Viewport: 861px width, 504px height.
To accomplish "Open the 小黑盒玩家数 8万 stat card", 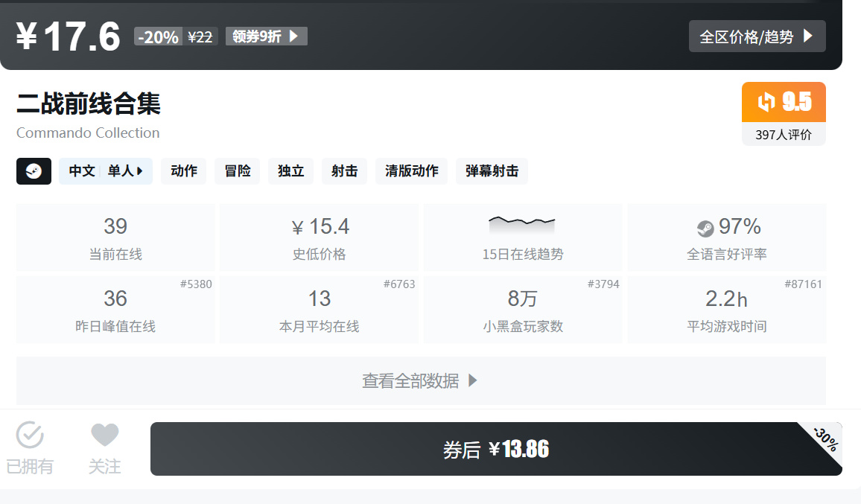I will pyautogui.click(x=523, y=310).
